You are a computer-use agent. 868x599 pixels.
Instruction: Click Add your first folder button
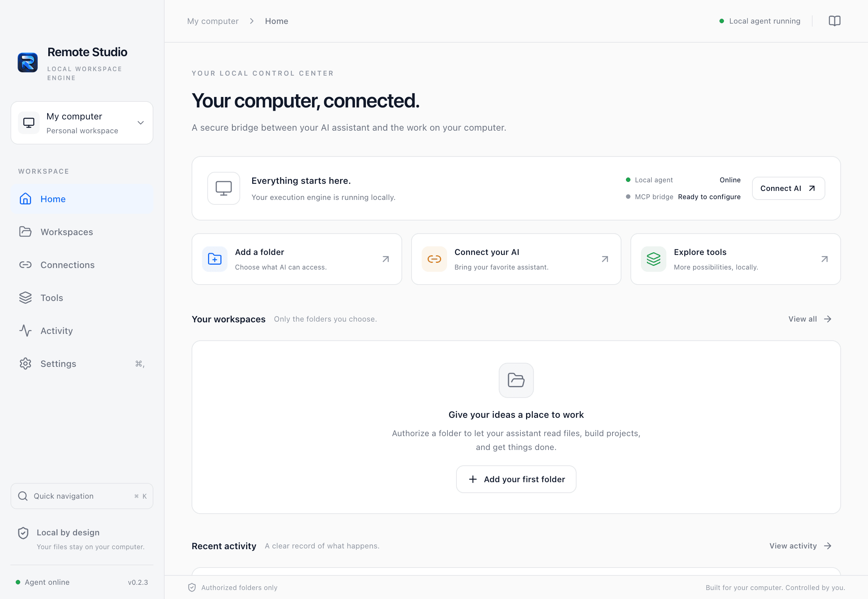516,479
